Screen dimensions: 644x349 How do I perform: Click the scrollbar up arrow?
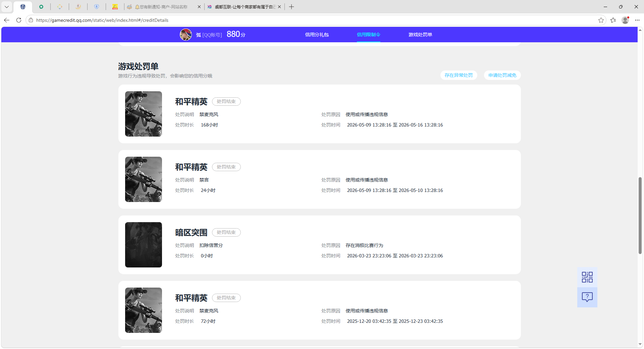point(640,30)
